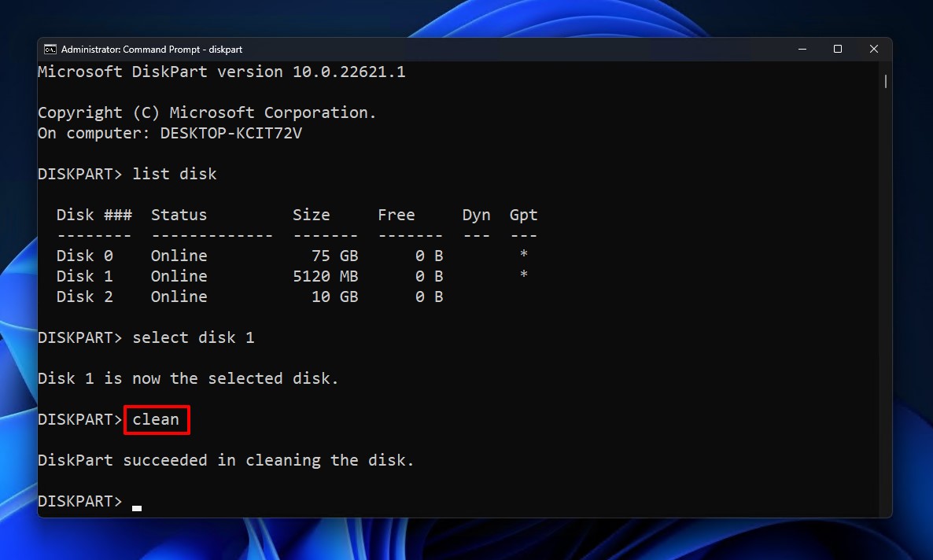This screenshot has height=560, width=933.
Task: Click the vertical scrollbar thumb
Action: (x=886, y=81)
